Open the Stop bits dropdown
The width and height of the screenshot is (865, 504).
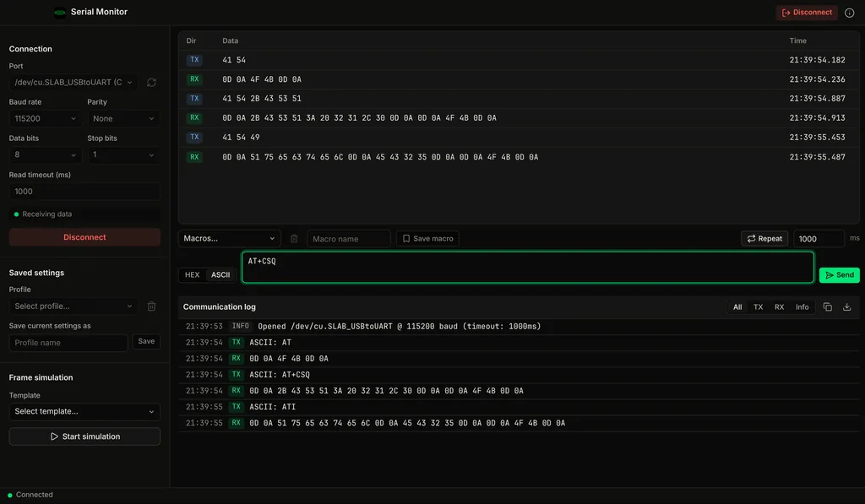point(123,155)
